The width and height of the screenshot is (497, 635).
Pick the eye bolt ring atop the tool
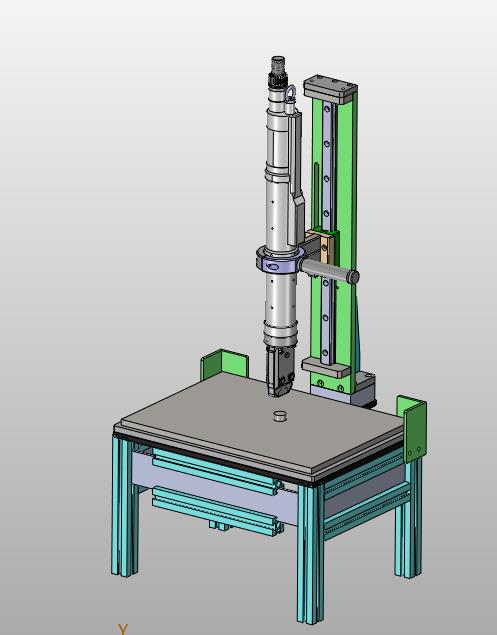pos(290,93)
